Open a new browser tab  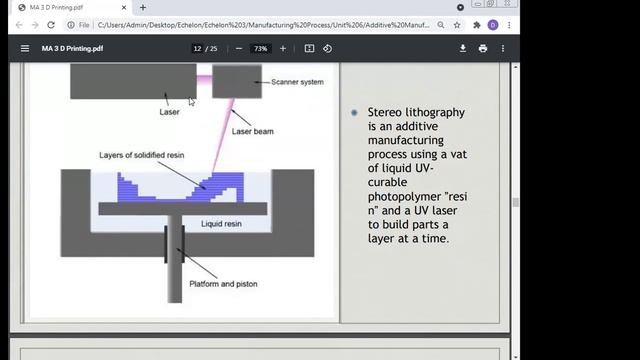pos(143,7)
